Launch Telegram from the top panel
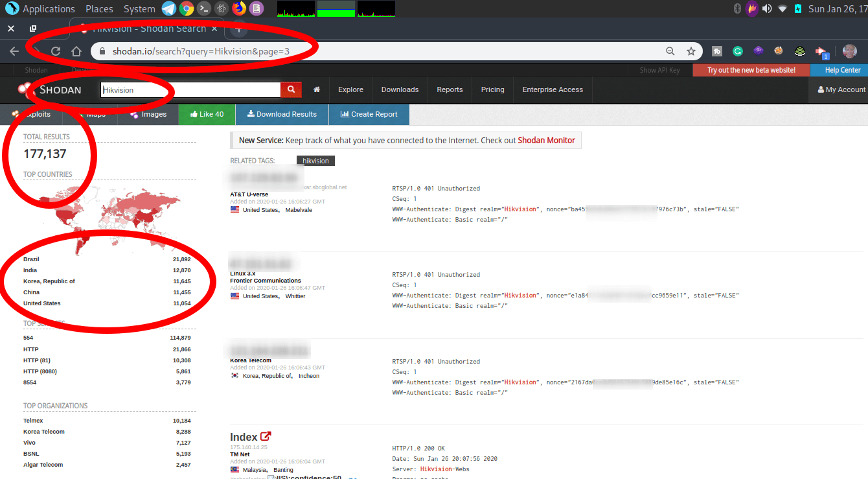Screen dimensions: 868x479 (168, 8)
